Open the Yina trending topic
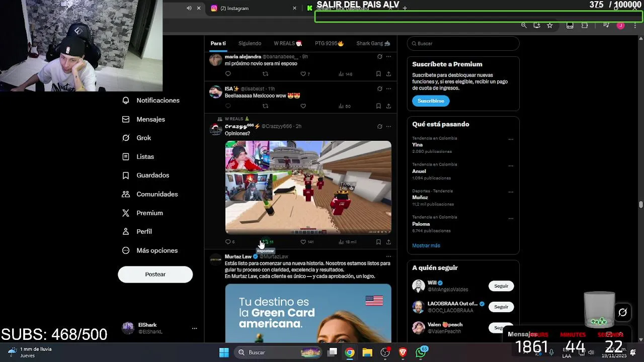This screenshot has height=362, width=644. (x=418, y=145)
